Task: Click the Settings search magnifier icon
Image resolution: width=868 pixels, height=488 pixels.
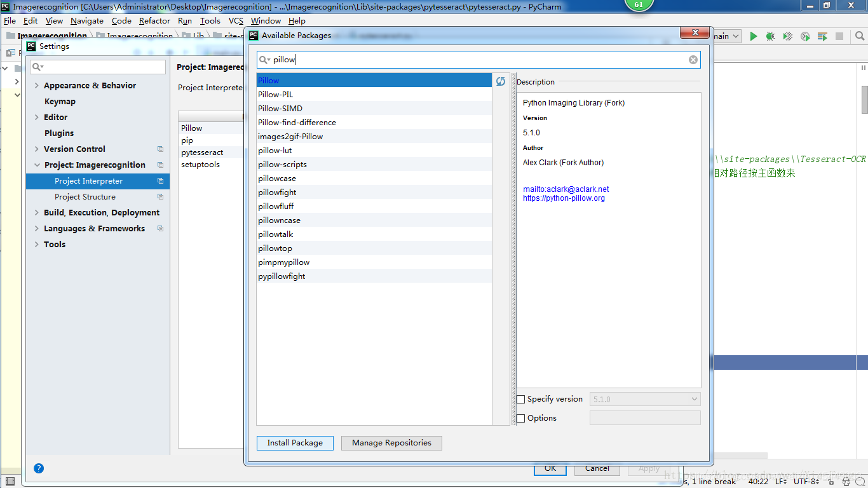Action: pos(38,67)
